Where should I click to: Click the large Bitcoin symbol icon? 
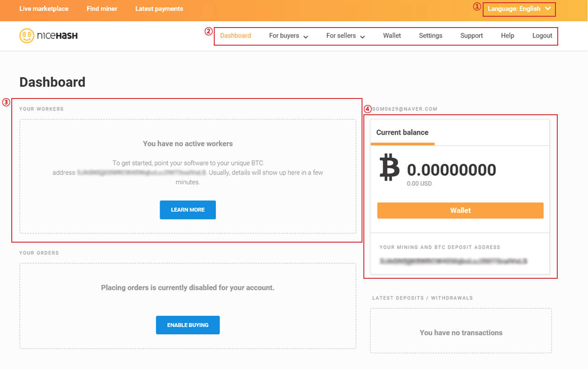tap(389, 167)
